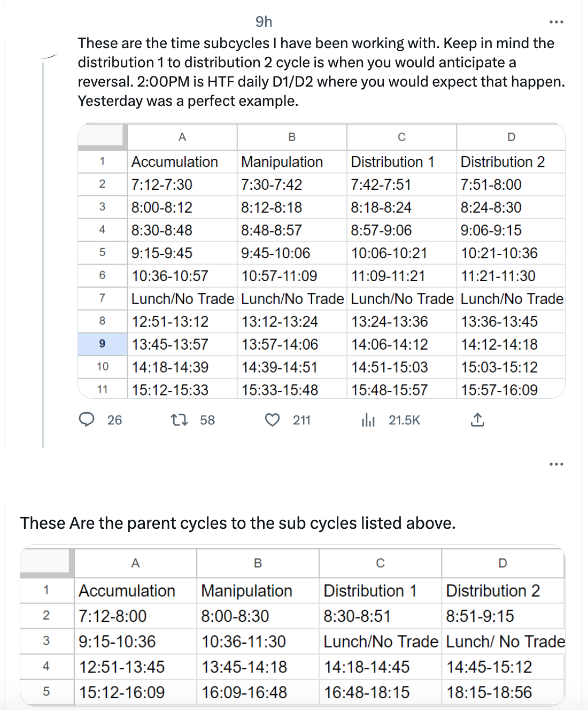Click the first post's text body
The image size is (588, 710).
[x=321, y=72]
